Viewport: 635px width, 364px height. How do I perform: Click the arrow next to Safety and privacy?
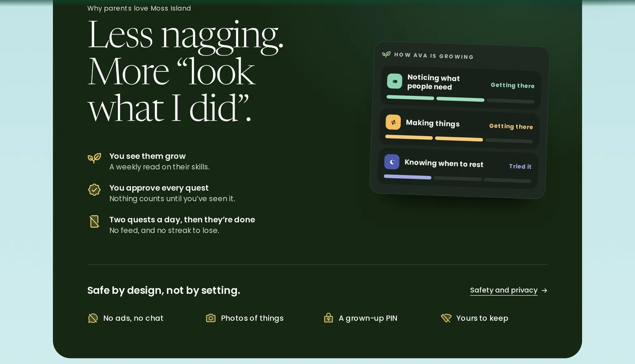click(x=545, y=291)
